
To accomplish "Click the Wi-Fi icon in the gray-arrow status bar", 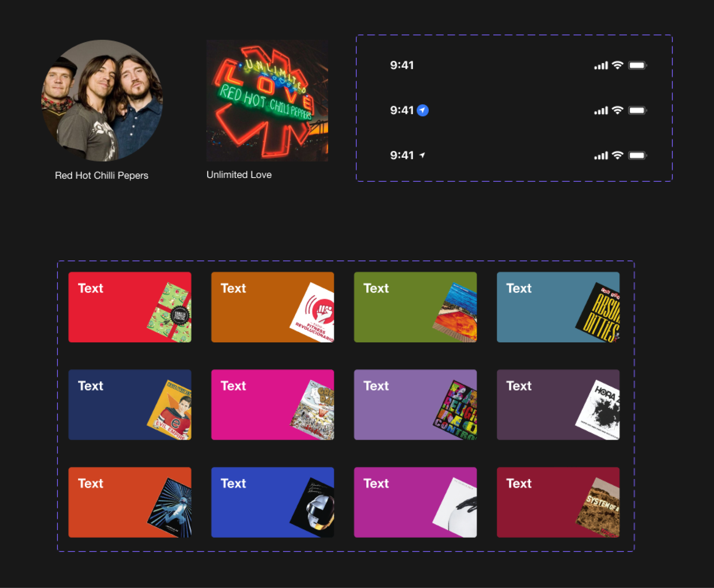I will pos(618,156).
